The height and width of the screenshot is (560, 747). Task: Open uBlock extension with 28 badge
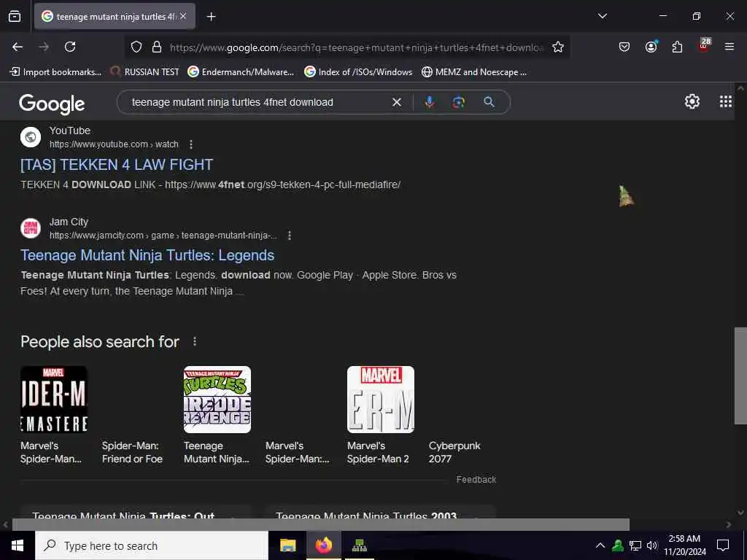(704, 46)
